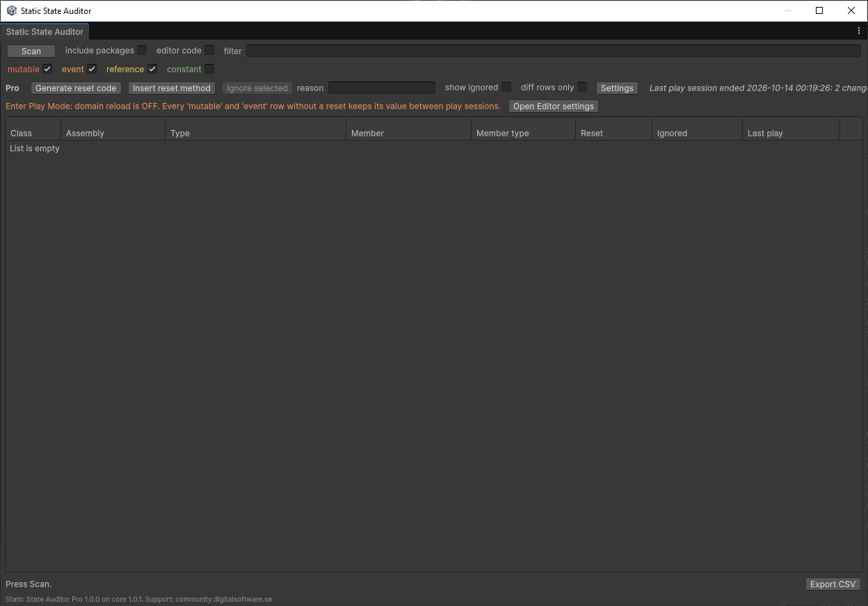Click Open Editor settings button
Viewport: 868px width, 606px height.
(554, 106)
